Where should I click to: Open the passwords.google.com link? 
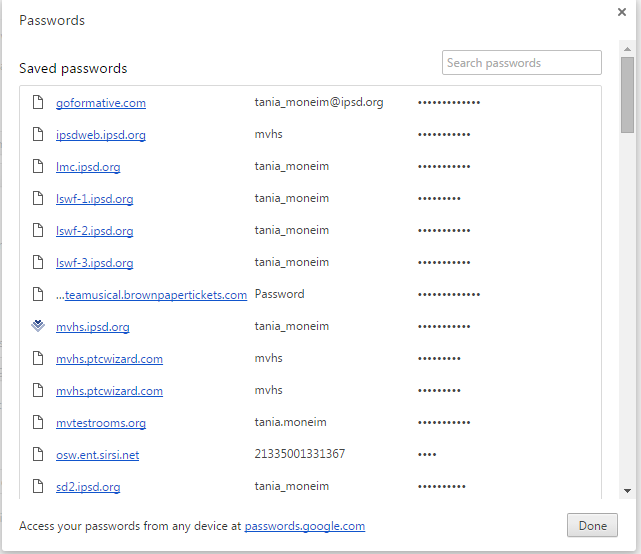(305, 526)
